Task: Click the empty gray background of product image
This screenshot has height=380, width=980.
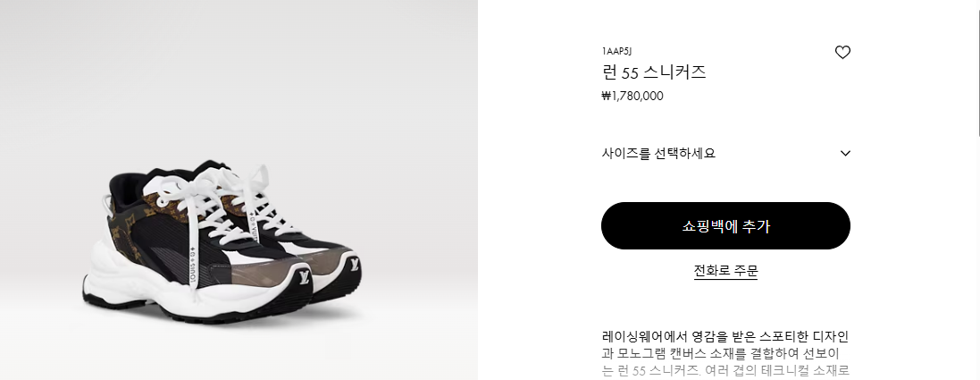Action: [x=238, y=75]
